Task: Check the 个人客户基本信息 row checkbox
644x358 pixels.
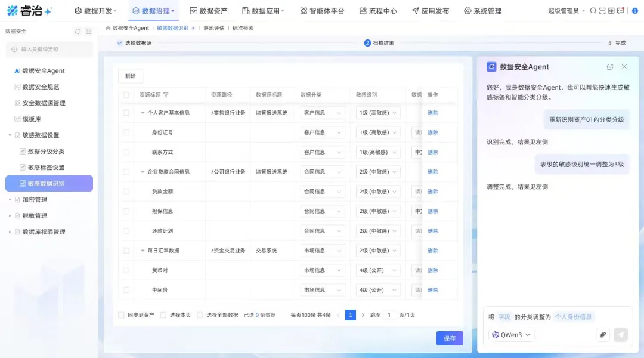Action: tap(126, 113)
